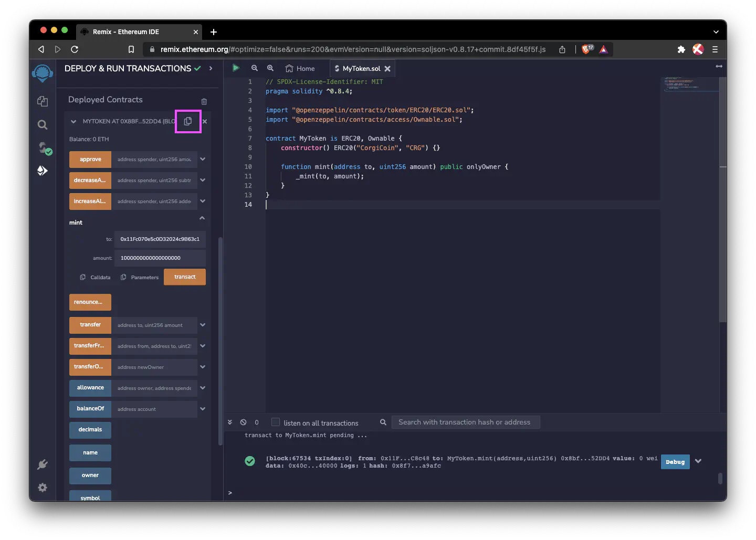This screenshot has height=540, width=756.
Task: Go back in browser history
Action: click(x=41, y=49)
